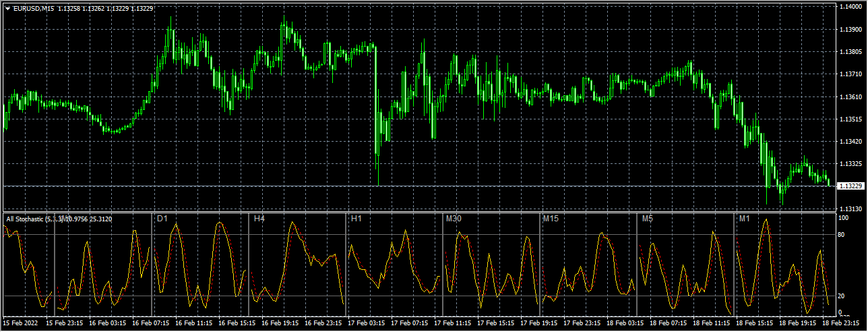Click the M5 timeframe label
The width and height of the screenshot is (868, 332).
647,219
